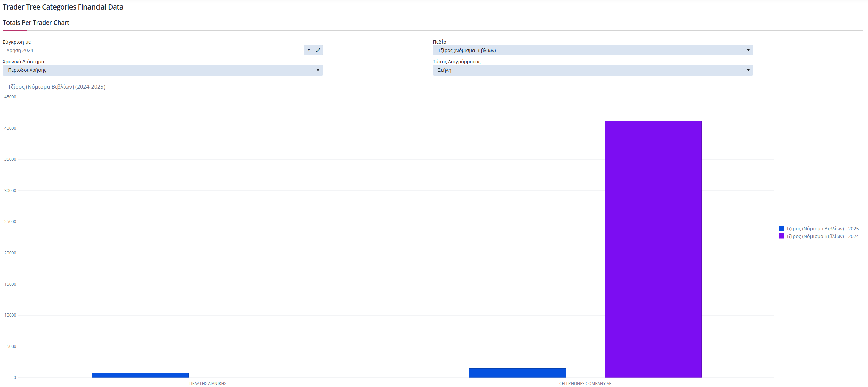Screen dimensions: 868x387
Task: Toggle the 2024 legend purple color swatch
Action: click(781, 236)
